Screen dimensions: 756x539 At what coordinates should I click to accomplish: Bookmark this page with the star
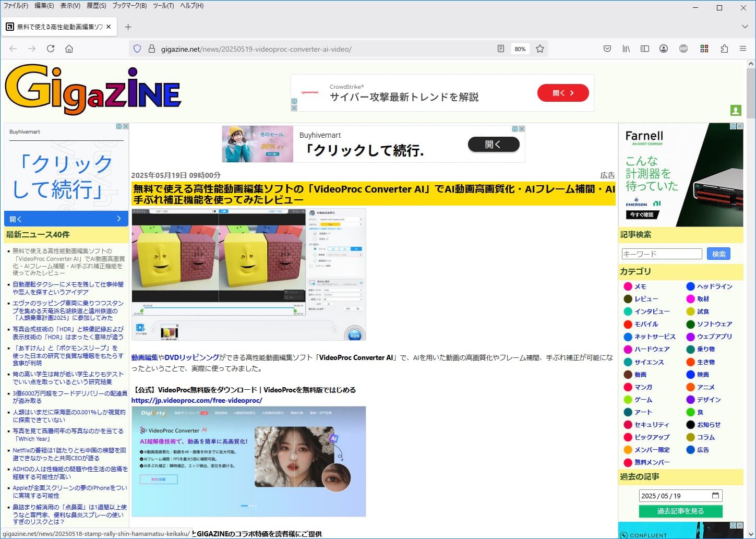[x=540, y=49]
